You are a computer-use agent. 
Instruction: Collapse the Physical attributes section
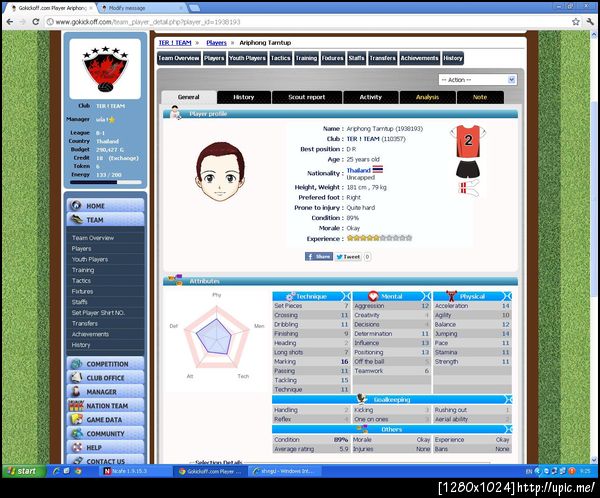coord(507,296)
